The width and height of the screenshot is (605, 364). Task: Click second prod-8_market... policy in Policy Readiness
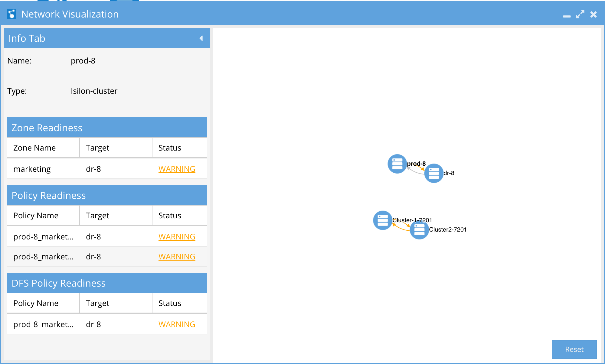[43, 256]
